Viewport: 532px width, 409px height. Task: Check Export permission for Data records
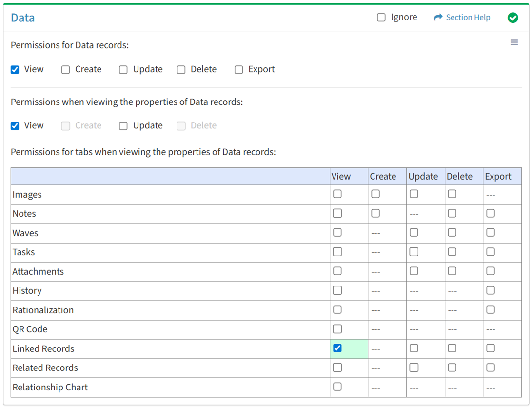[x=239, y=70]
